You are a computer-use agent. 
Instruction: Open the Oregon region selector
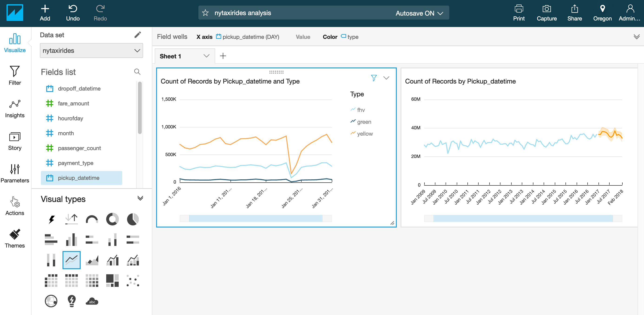click(x=602, y=13)
